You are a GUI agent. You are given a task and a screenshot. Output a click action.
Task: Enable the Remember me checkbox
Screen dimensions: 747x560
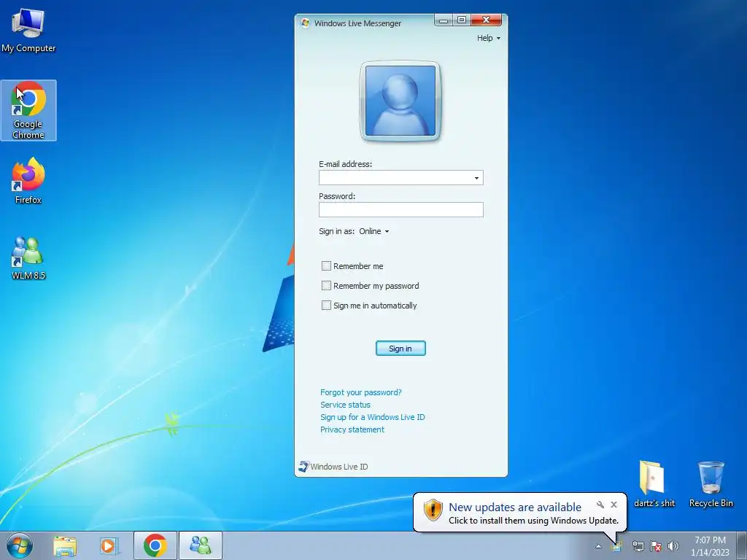coord(326,265)
